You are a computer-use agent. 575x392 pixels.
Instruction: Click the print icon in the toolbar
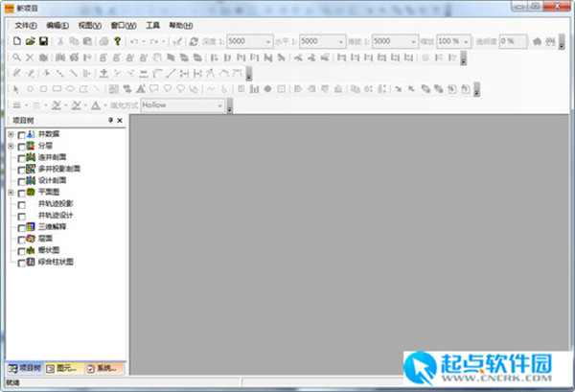(104, 41)
